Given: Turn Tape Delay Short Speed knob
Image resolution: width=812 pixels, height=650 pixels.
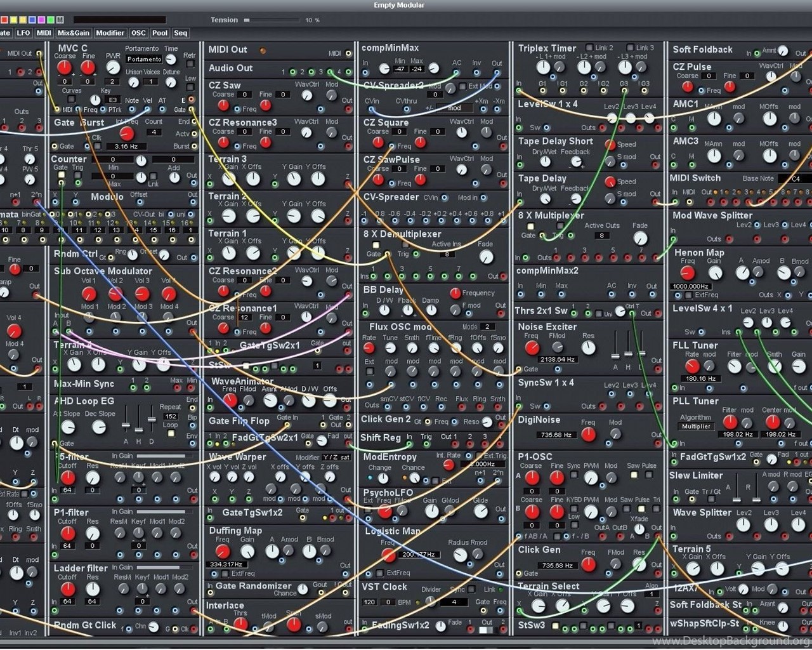Looking at the screenshot, I should pyautogui.click(x=610, y=145).
